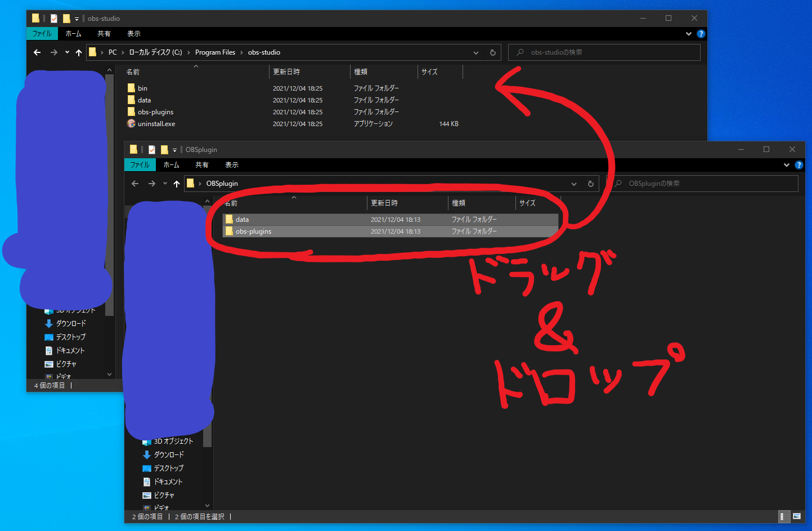Open 表示 tab in obs-studio window
This screenshot has height=531, width=812.
134,34
